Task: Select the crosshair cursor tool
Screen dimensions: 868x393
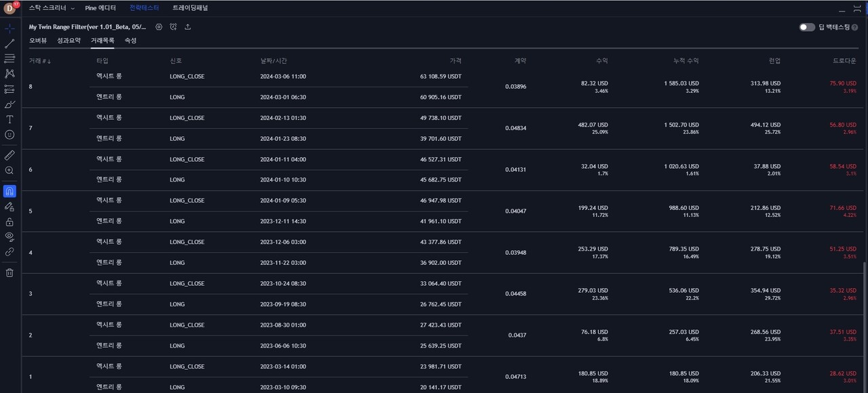Action: 9,28
